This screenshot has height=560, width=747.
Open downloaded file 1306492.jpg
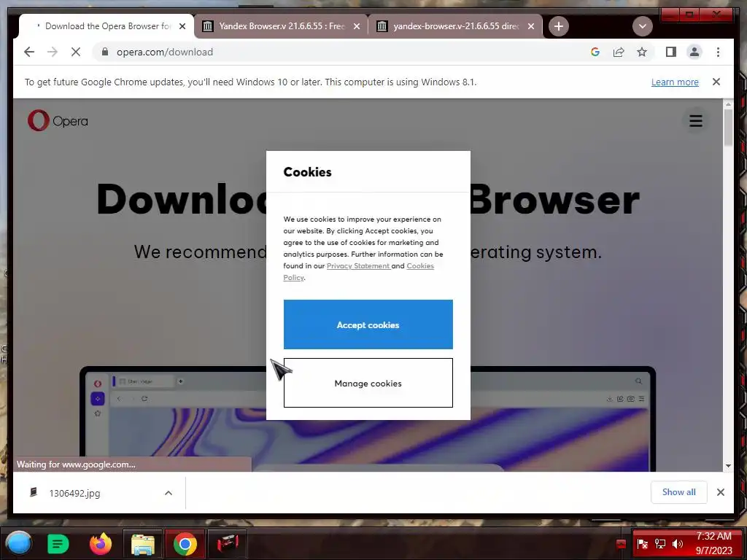(x=74, y=493)
